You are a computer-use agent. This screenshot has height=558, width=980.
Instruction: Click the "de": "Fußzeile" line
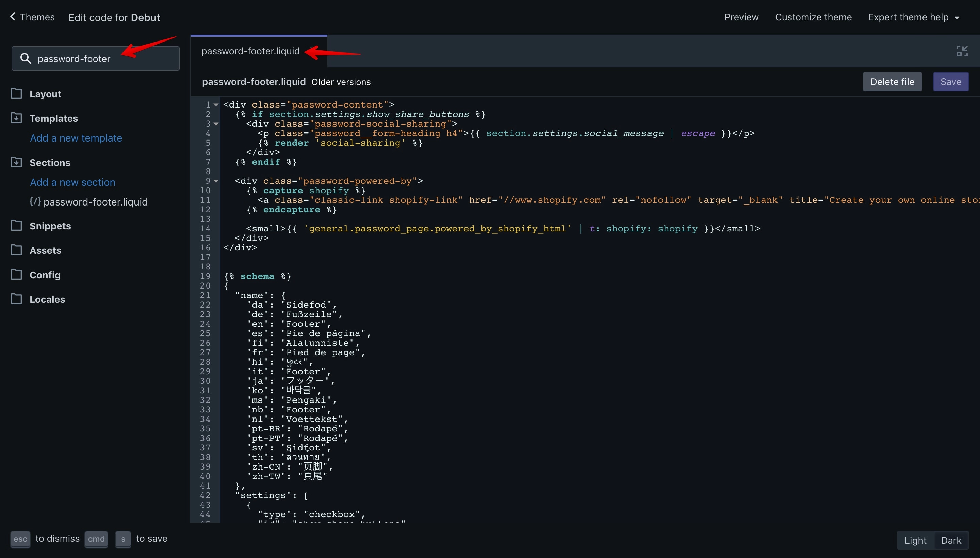tap(294, 314)
